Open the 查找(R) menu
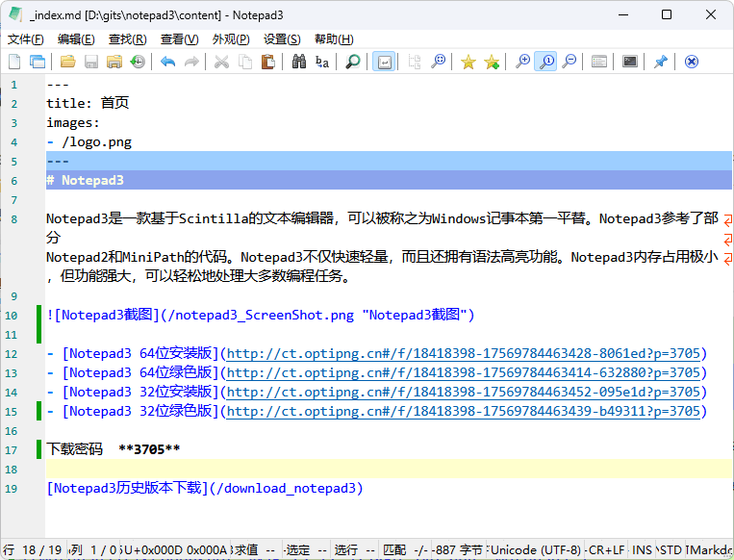 coord(128,39)
